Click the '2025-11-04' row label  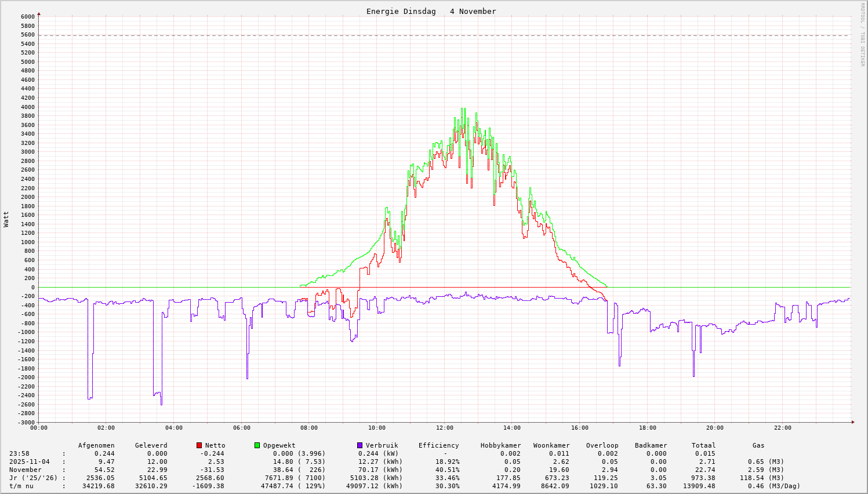[x=30, y=462]
